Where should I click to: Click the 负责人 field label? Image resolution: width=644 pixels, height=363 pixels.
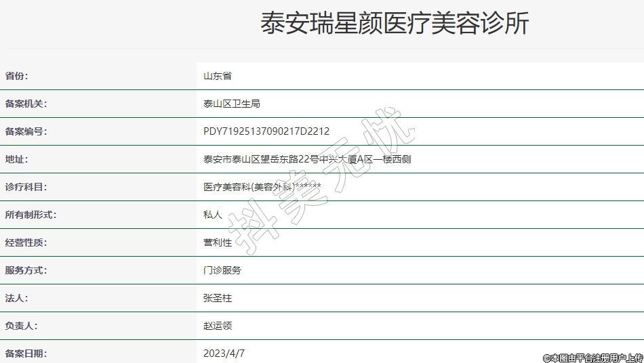click(21, 326)
